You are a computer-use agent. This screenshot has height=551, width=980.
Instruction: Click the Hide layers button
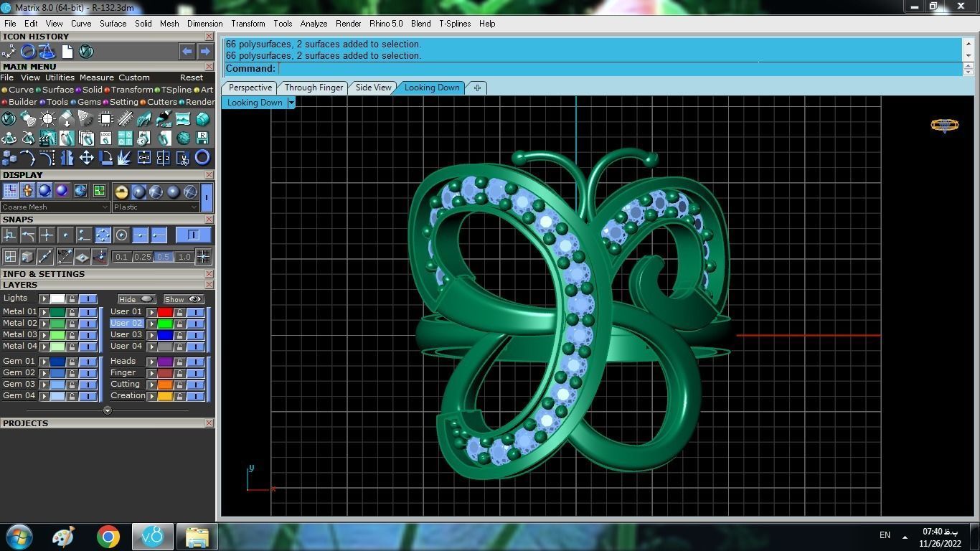click(136, 299)
